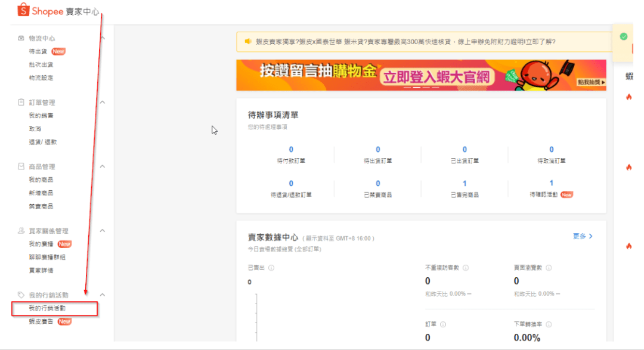Click the 待出貨訂單 count
Screen dimensions: 644x350
[x=378, y=150]
